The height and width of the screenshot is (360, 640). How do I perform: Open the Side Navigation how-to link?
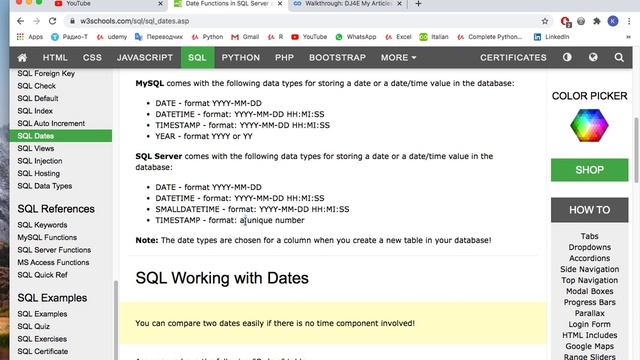[x=589, y=269]
